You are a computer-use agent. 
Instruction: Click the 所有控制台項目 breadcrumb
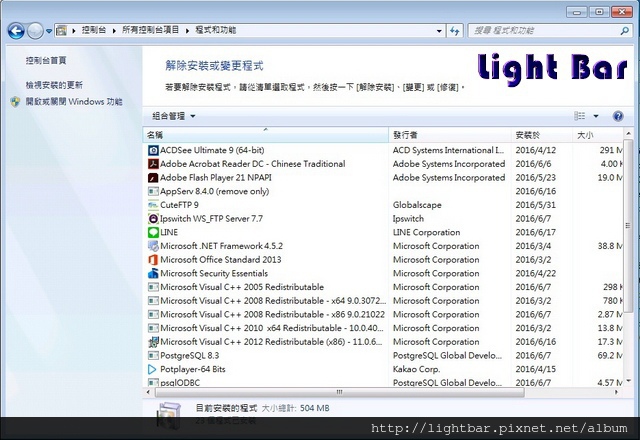coord(150,30)
